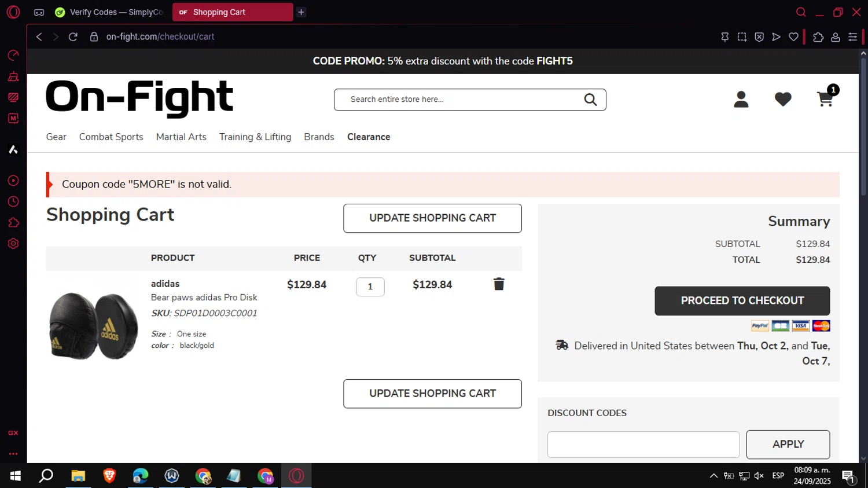
Task: Open Easy Setup sliders icon
Action: (x=852, y=36)
